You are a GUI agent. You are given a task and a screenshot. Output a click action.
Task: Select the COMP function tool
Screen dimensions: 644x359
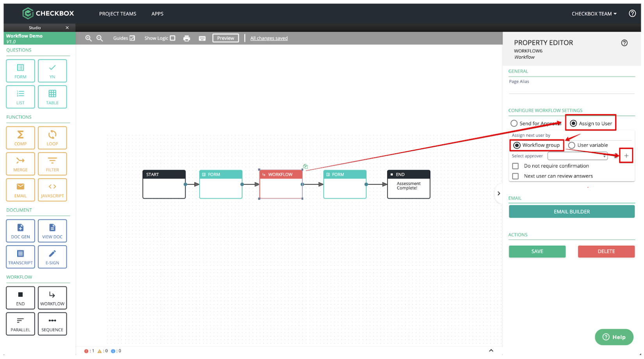point(20,138)
